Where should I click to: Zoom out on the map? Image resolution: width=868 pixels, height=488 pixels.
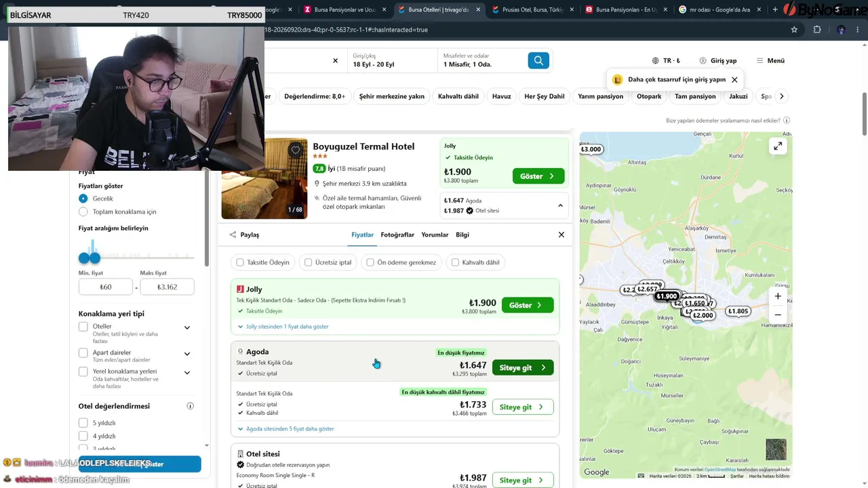click(778, 314)
